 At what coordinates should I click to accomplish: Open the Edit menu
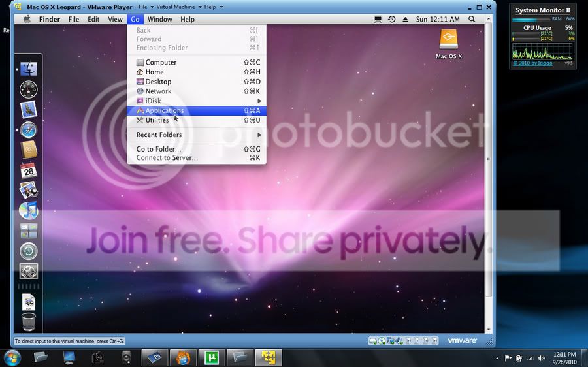pyautogui.click(x=93, y=19)
